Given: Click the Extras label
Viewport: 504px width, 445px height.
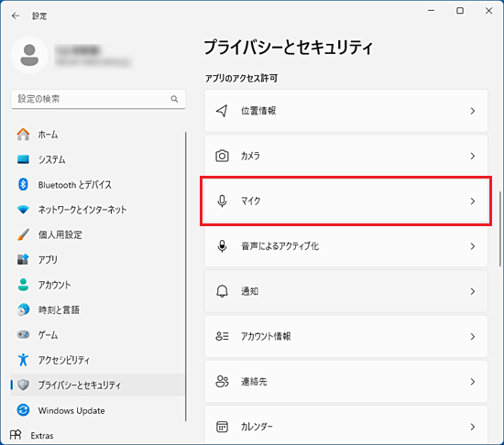Looking at the screenshot, I should pos(42,436).
